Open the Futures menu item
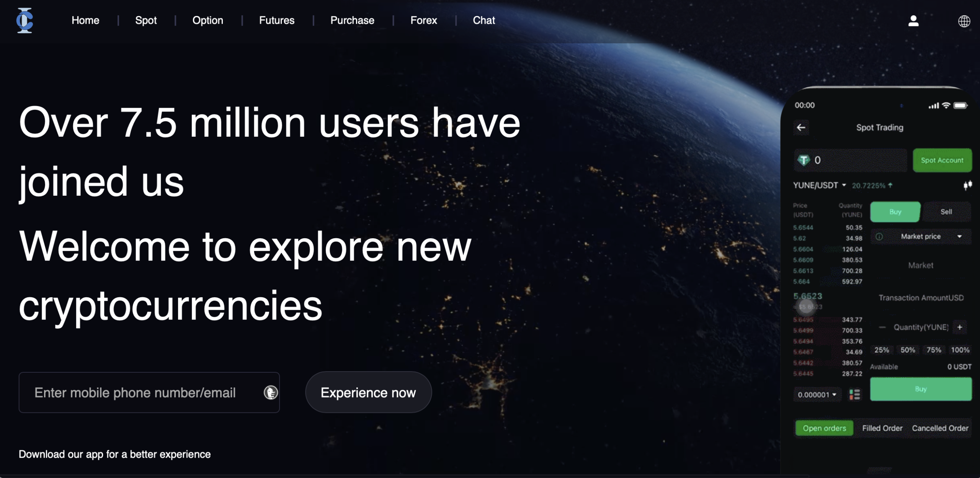The height and width of the screenshot is (478, 980). (276, 20)
